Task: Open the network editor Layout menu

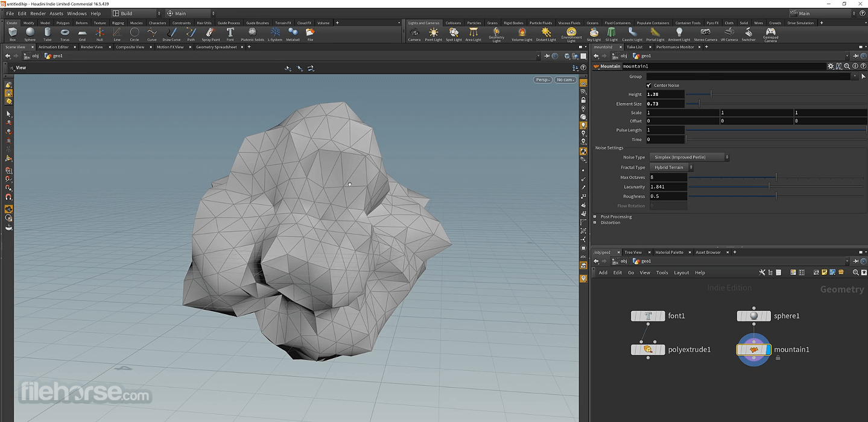Action: 681,272
